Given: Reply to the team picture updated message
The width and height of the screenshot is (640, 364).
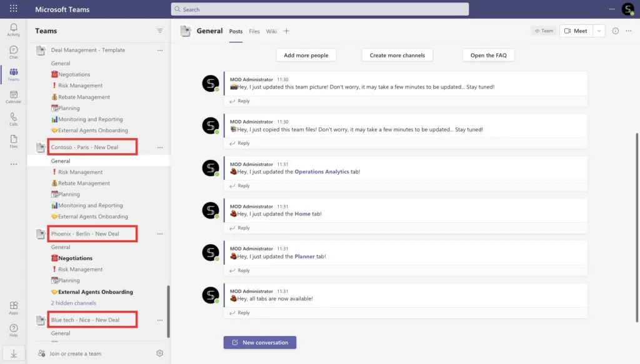Looking at the screenshot, I should tap(239, 101).
